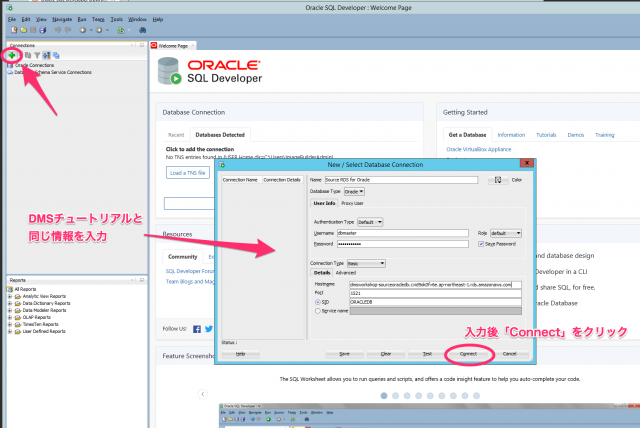Select the first carousel dot under Feature Screenshots
Screen dimensions: 640x428
[x=384, y=395]
